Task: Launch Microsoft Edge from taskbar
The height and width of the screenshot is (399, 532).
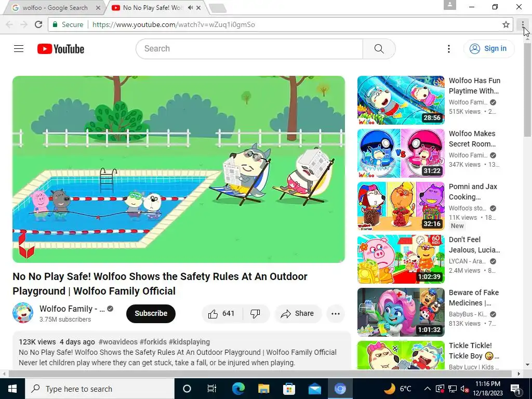Action: 238,389
